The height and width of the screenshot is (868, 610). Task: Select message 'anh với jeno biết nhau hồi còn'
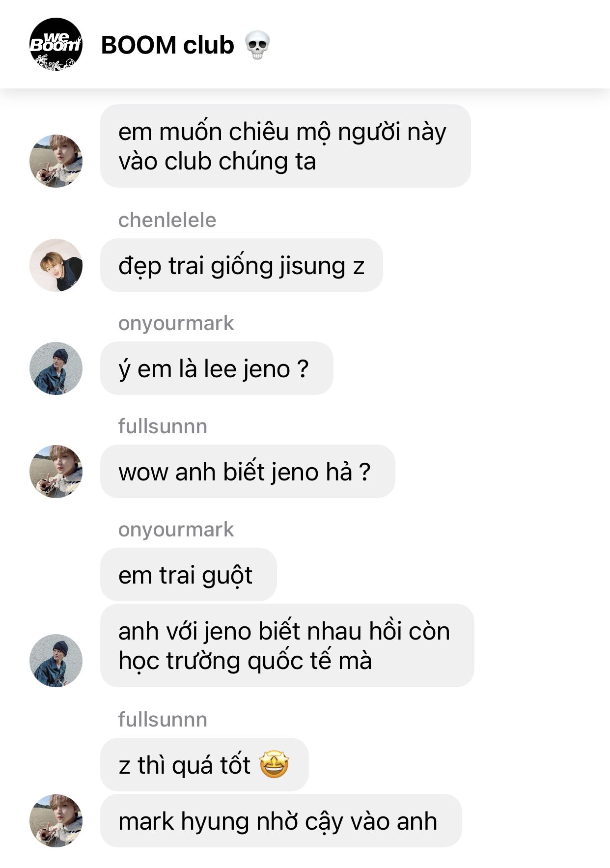287,645
